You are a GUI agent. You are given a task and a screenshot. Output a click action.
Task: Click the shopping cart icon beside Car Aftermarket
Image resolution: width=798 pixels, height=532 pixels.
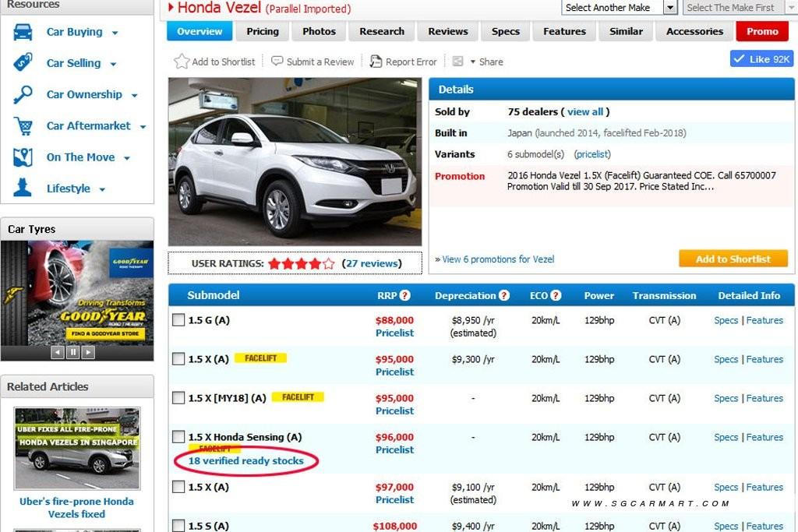click(x=23, y=126)
